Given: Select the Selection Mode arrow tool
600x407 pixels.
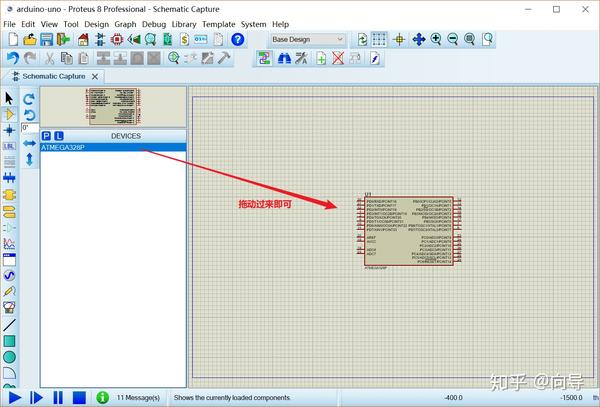Looking at the screenshot, I should click(9, 98).
